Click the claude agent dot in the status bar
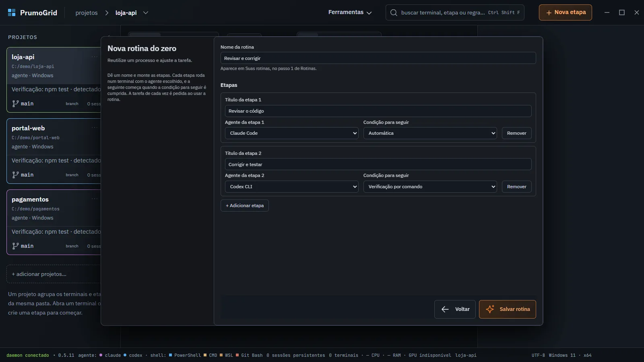The width and height of the screenshot is (644, 362). (x=101, y=355)
